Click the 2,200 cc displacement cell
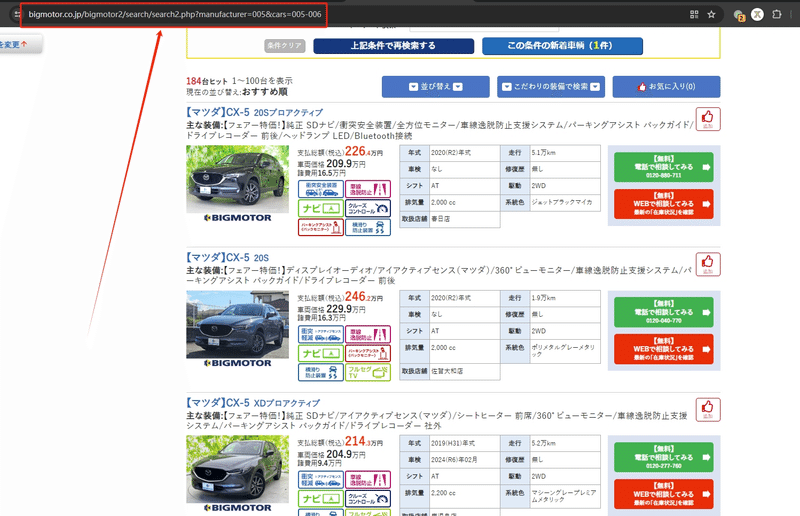 point(464,493)
